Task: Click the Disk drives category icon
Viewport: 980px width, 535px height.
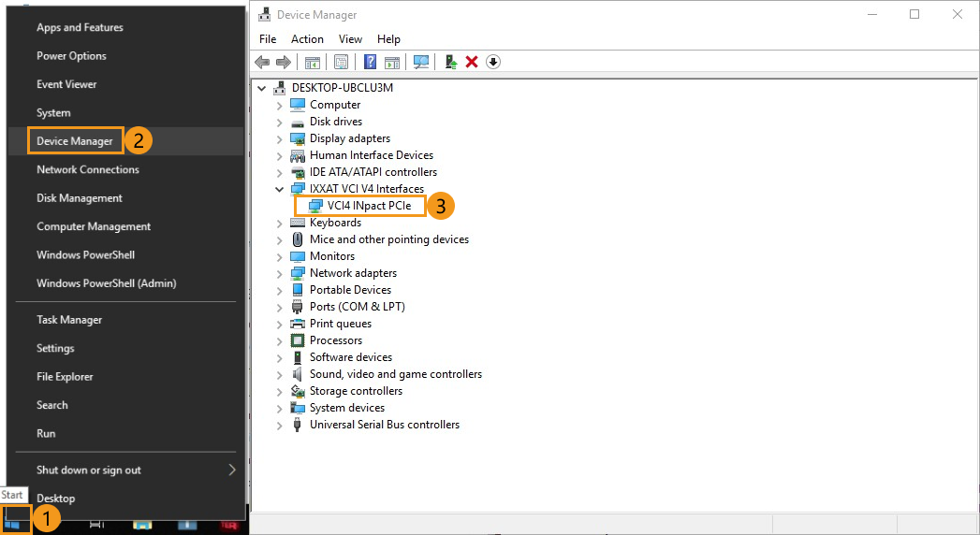Action: [x=298, y=122]
